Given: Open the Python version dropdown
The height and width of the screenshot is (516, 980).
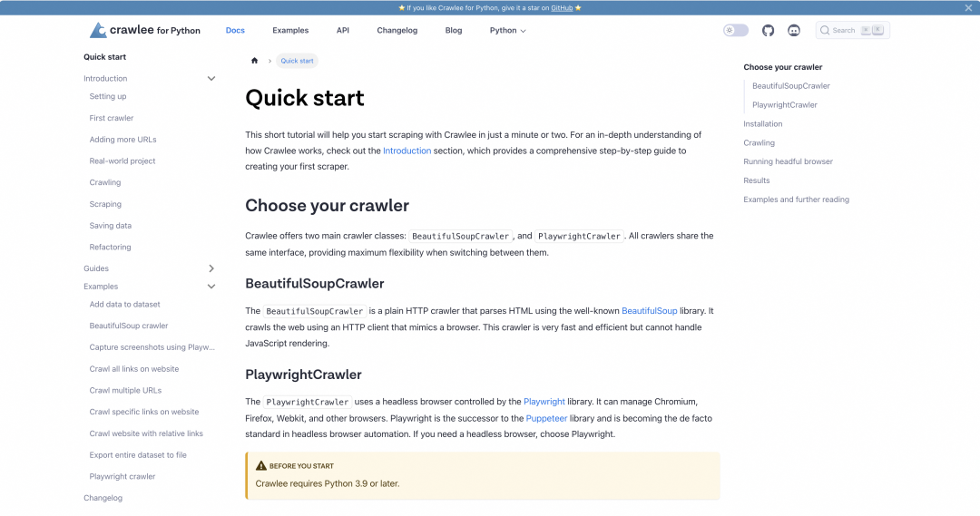Looking at the screenshot, I should pos(507,30).
